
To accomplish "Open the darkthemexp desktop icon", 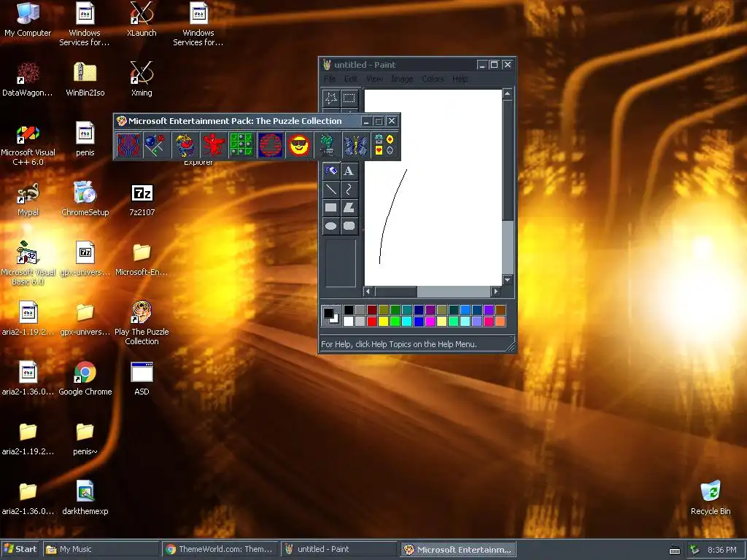I will point(85,498).
